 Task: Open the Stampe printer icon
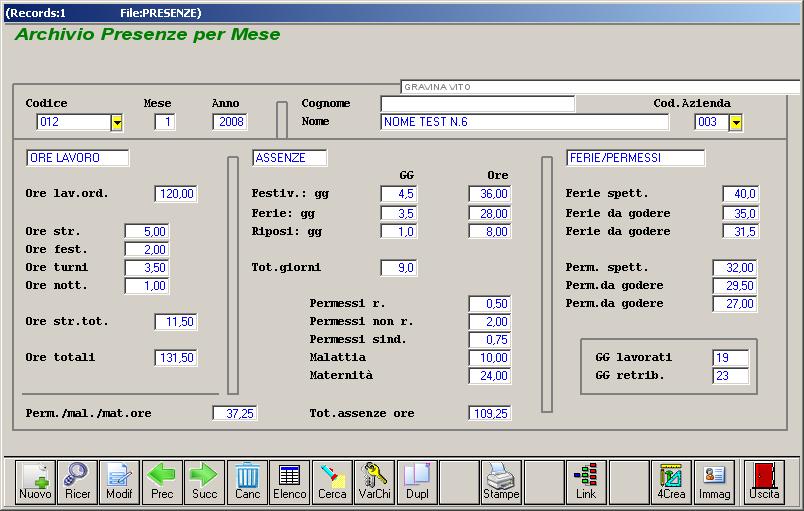[501, 482]
